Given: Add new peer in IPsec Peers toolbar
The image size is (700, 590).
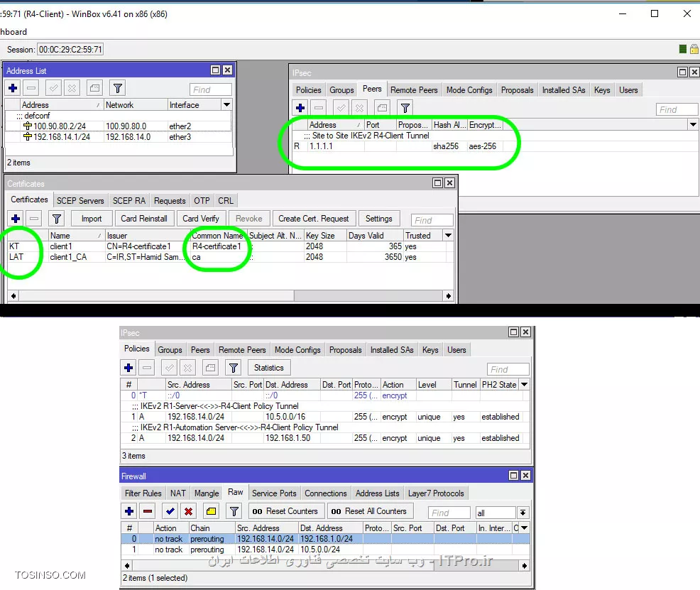Looking at the screenshot, I should pyautogui.click(x=300, y=107).
